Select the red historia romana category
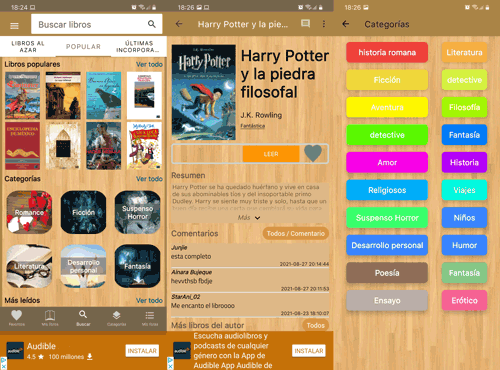 click(387, 52)
